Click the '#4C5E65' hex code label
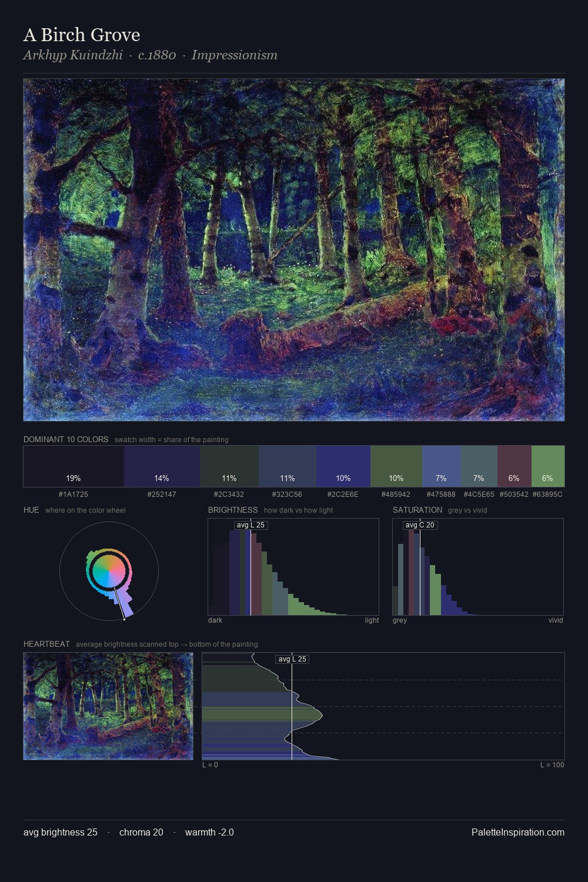The width and height of the screenshot is (588, 882). [479, 495]
